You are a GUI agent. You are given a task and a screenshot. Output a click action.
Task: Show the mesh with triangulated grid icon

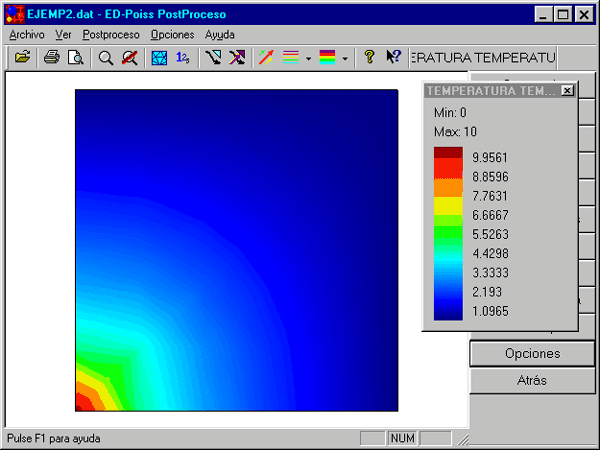pyautogui.click(x=159, y=57)
